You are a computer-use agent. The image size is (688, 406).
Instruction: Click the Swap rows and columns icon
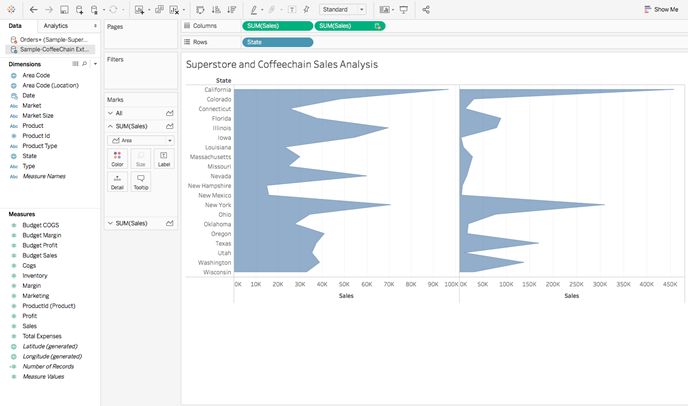tap(200, 9)
